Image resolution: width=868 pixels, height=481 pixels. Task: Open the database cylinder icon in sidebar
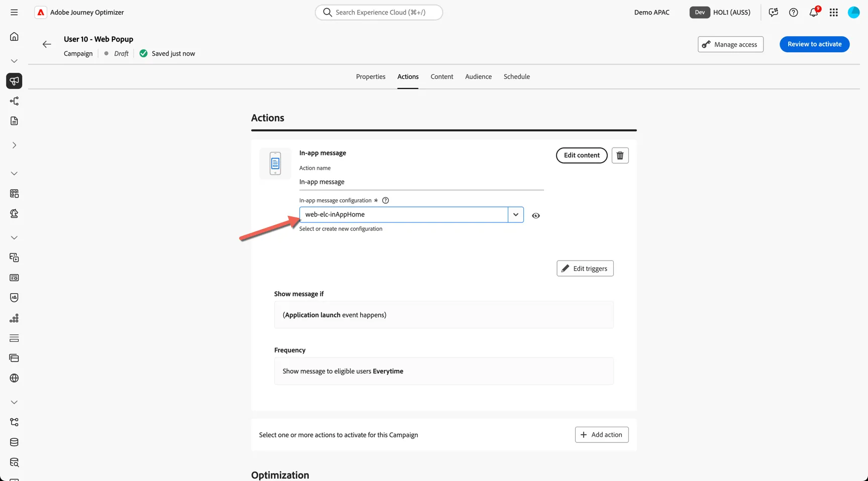(14, 442)
